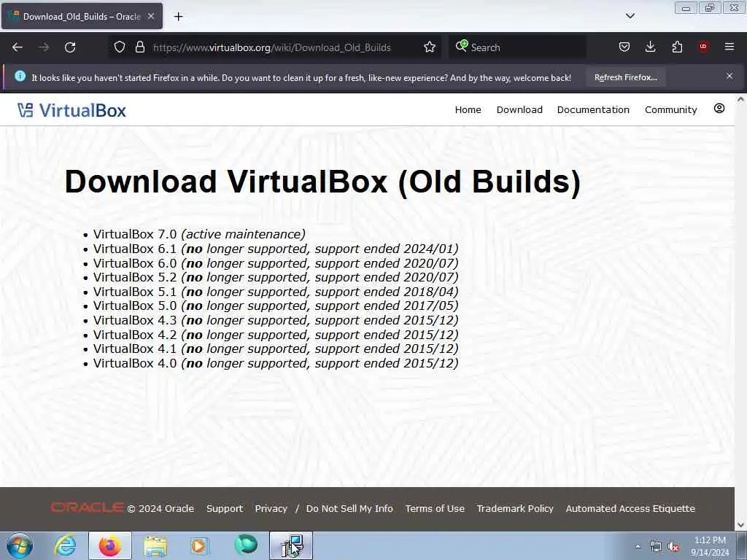The image size is (747, 560).
Task: Open File Explorer from taskbar
Action: click(x=155, y=545)
